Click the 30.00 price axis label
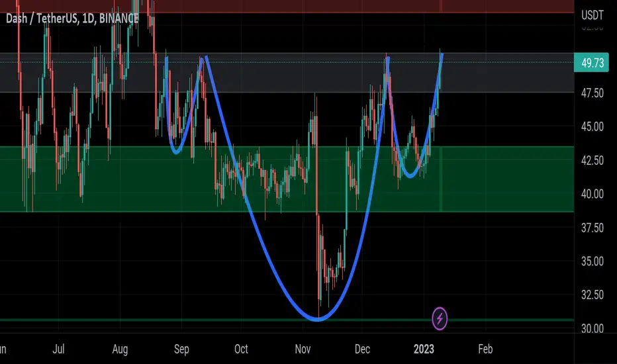 pos(593,328)
